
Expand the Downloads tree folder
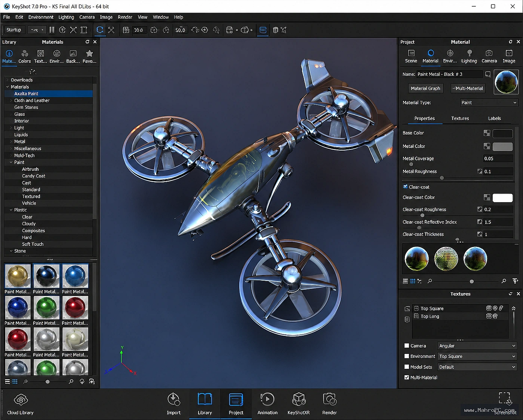[x=7, y=80]
